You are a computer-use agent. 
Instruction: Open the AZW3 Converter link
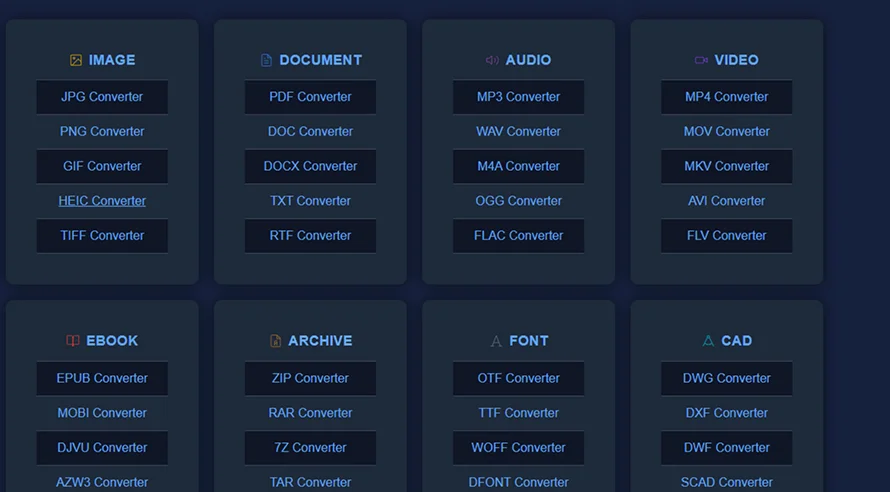coord(102,482)
